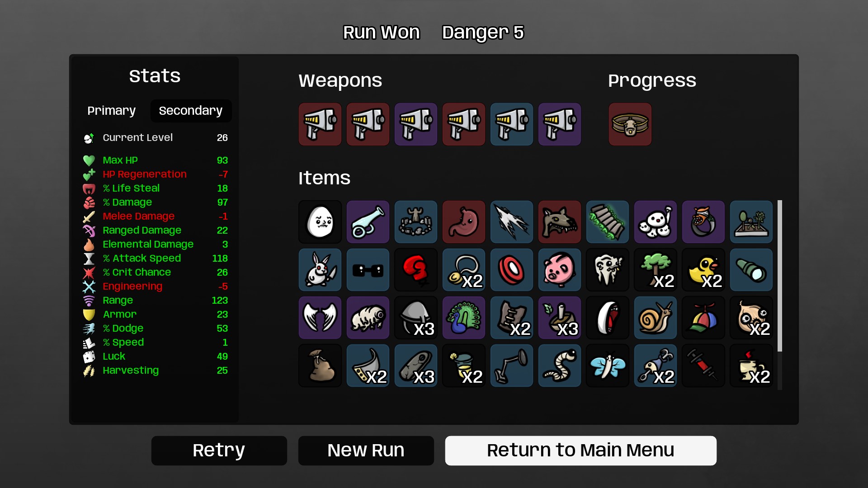Switch to the Primary stats tab
The width and height of the screenshot is (868, 488).
coord(111,111)
